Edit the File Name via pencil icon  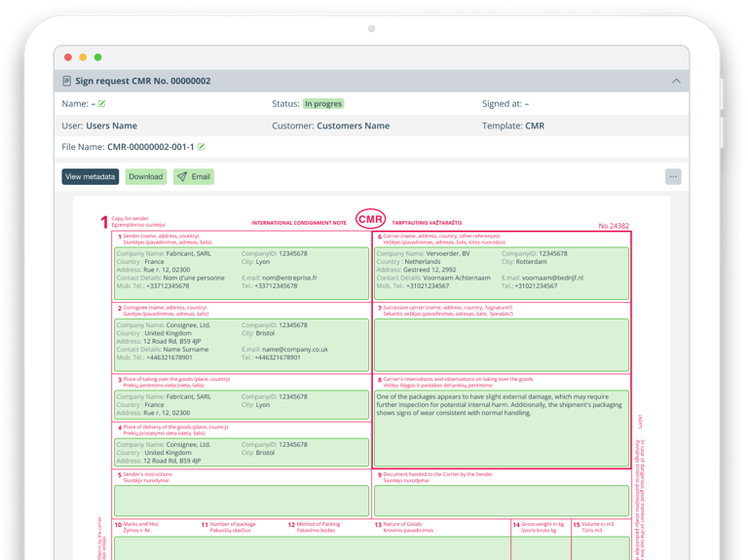click(202, 147)
